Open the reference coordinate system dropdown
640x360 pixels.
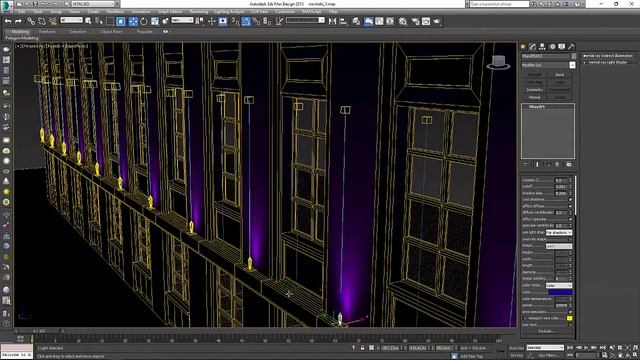point(182,20)
